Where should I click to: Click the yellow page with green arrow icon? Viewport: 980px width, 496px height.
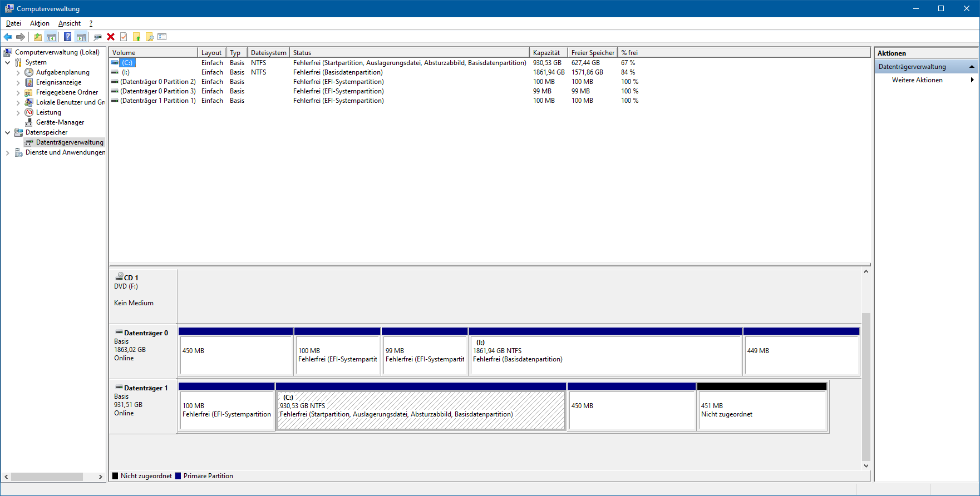tap(136, 37)
